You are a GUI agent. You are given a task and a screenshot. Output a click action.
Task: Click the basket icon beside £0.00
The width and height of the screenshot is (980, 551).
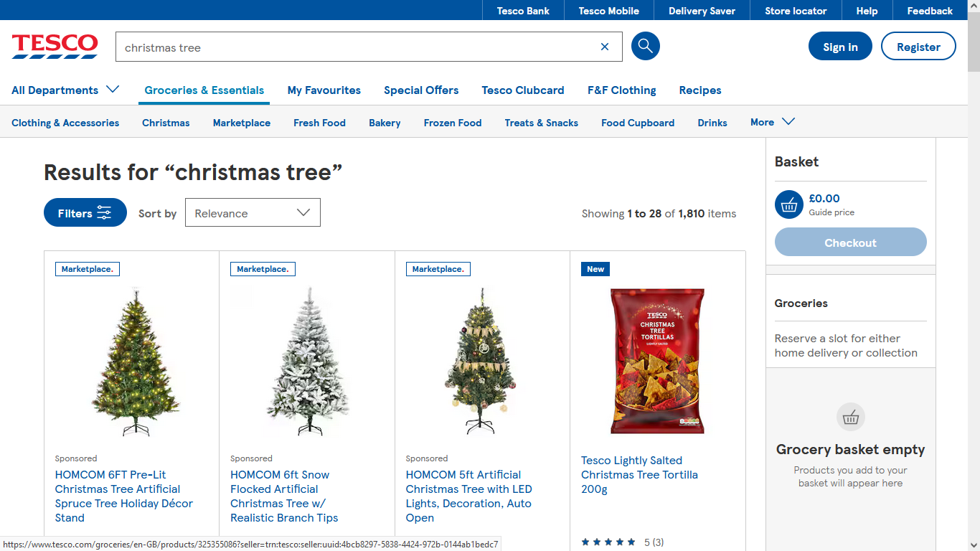coord(789,204)
